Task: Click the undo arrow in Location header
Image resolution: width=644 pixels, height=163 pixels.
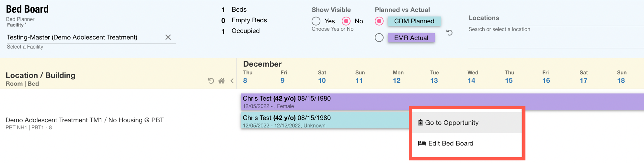Action: point(211,81)
